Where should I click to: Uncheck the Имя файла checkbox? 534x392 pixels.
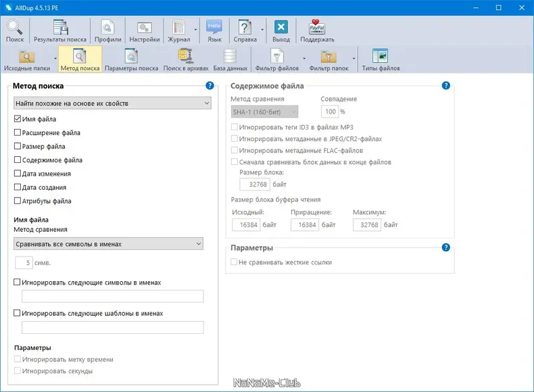(17, 118)
